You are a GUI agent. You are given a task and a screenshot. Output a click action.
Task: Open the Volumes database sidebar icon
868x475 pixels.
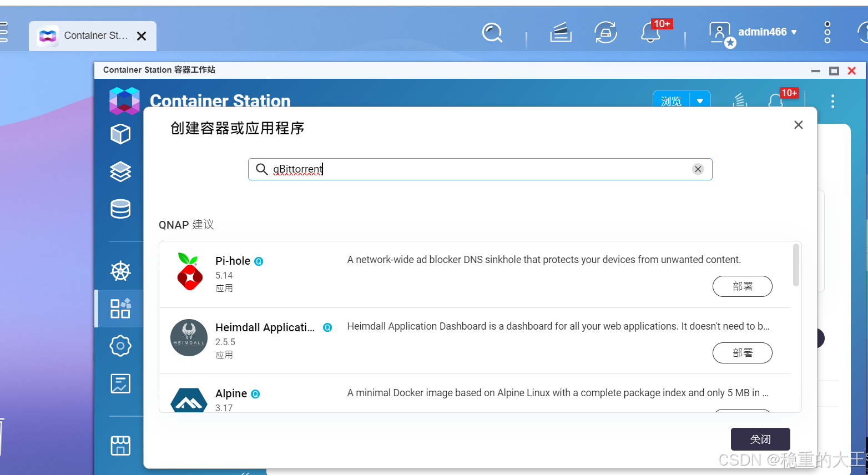(x=120, y=209)
